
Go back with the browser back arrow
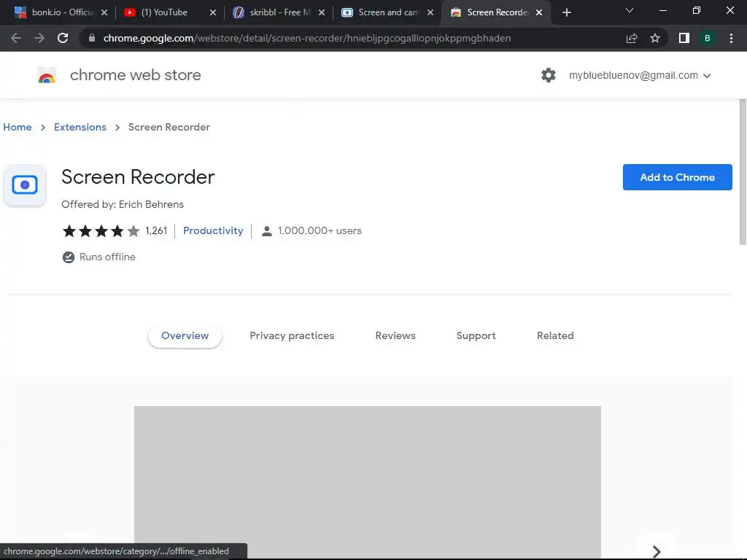click(16, 38)
